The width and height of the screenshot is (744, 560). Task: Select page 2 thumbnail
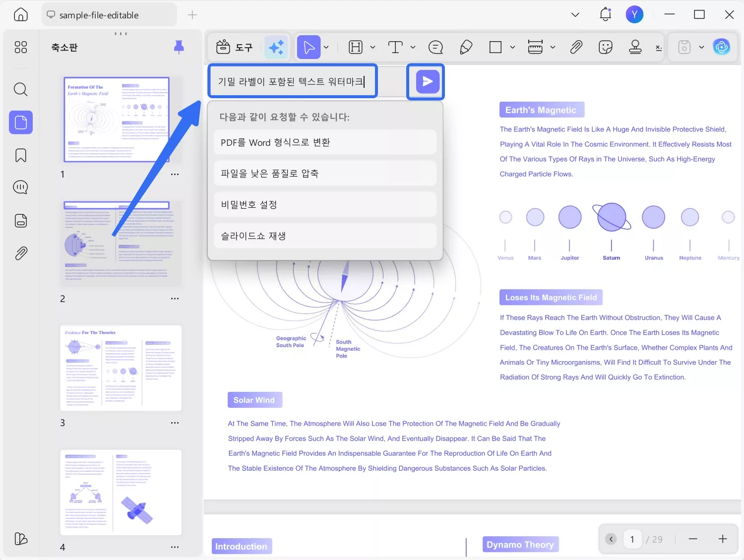click(x=121, y=244)
